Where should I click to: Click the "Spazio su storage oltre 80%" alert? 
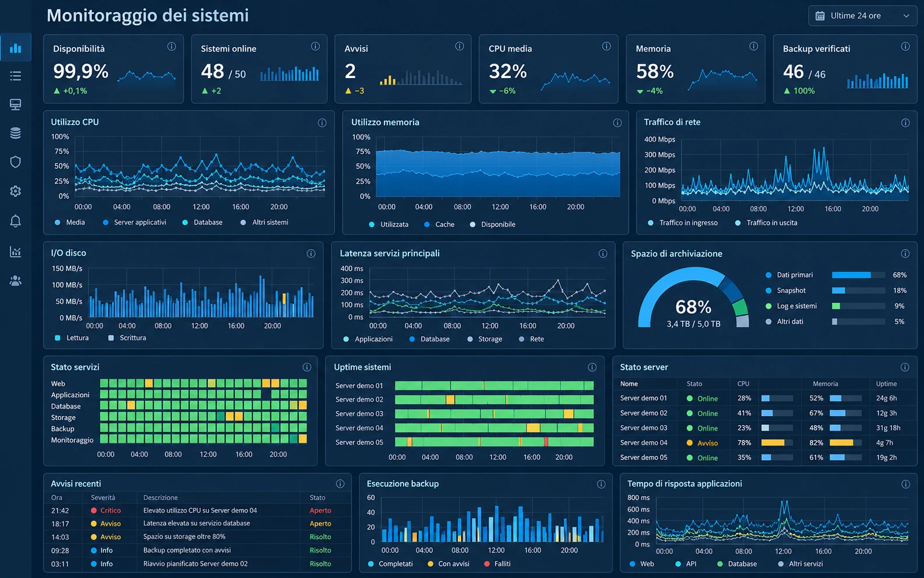(184, 537)
